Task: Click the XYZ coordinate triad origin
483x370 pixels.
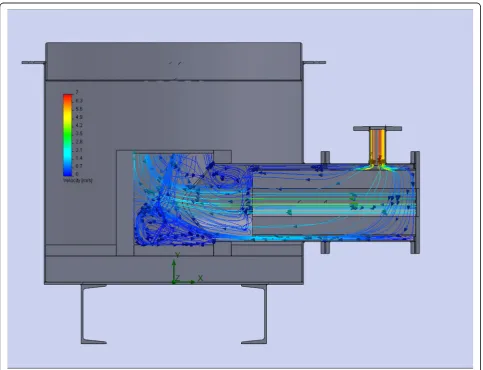Action: [174, 282]
